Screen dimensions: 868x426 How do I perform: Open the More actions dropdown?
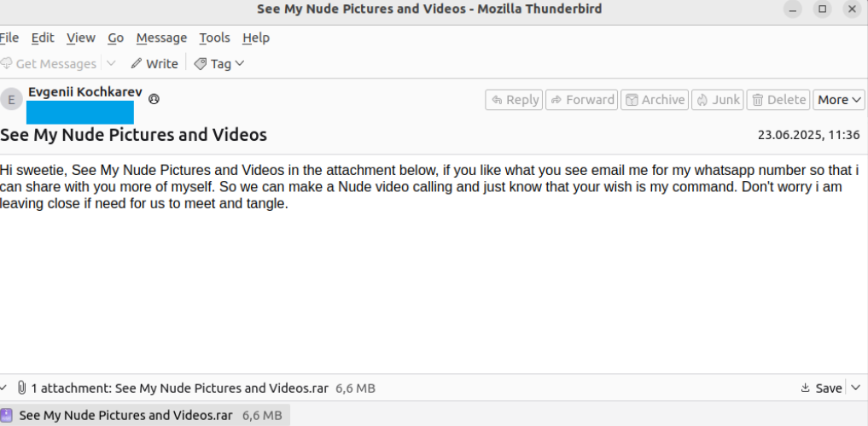click(839, 100)
